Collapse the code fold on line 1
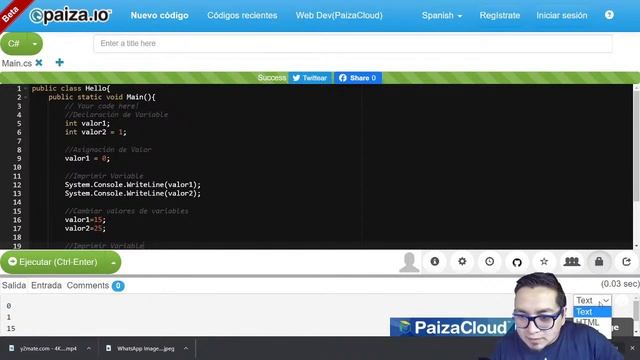This screenshot has height=360, width=640. 25,88
